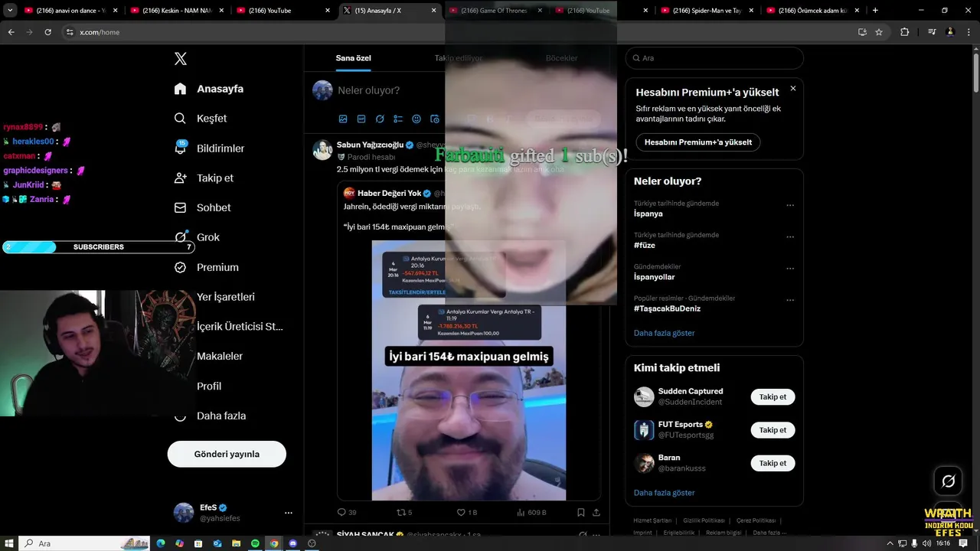This screenshot has width=980, height=551.
Task: Bookmark this page with star icon
Action: [879, 32]
